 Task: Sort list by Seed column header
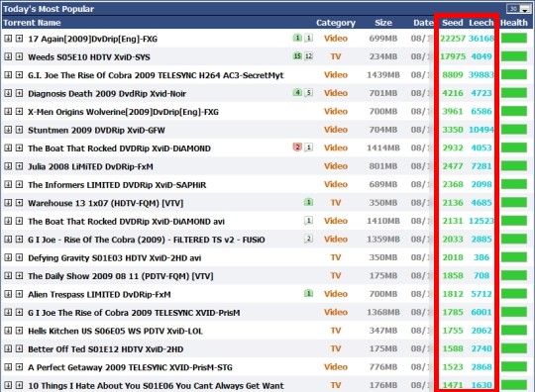point(453,23)
